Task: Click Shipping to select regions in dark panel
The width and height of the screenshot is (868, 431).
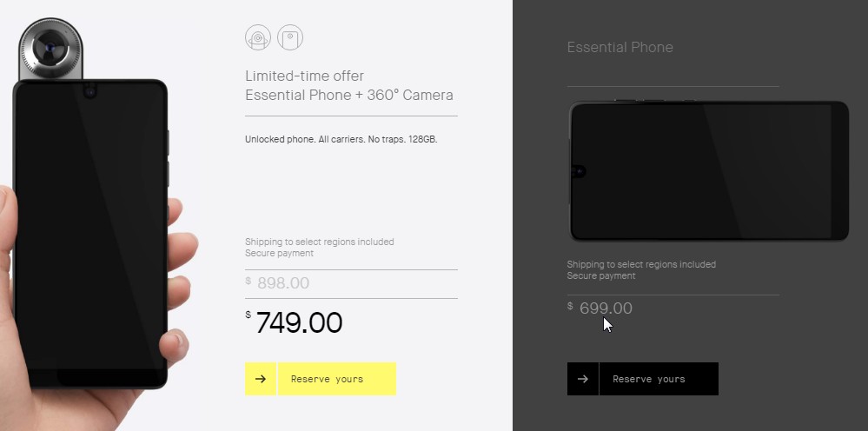Action: pos(641,264)
